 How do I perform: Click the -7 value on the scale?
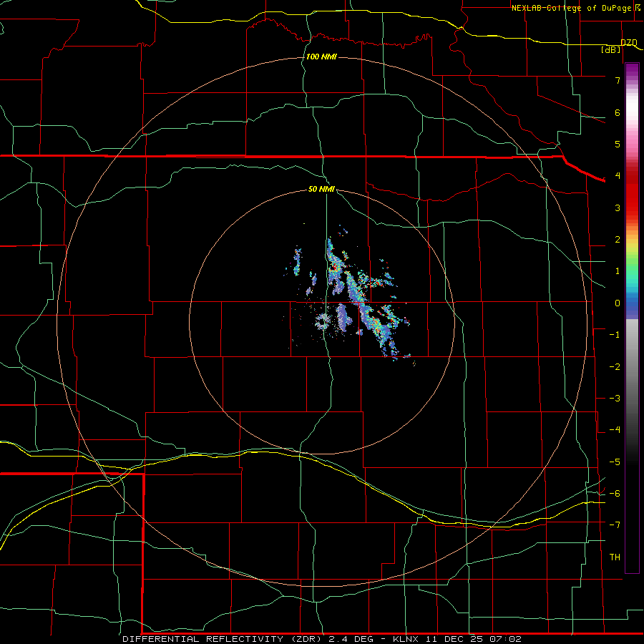(x=615, y=525)
